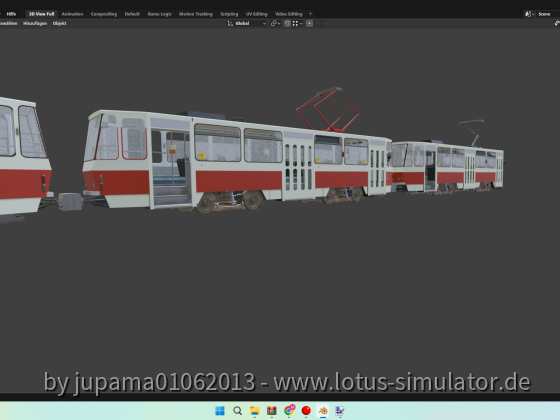Switch to the Motion Tracking workspace tab

coord(196,14)
